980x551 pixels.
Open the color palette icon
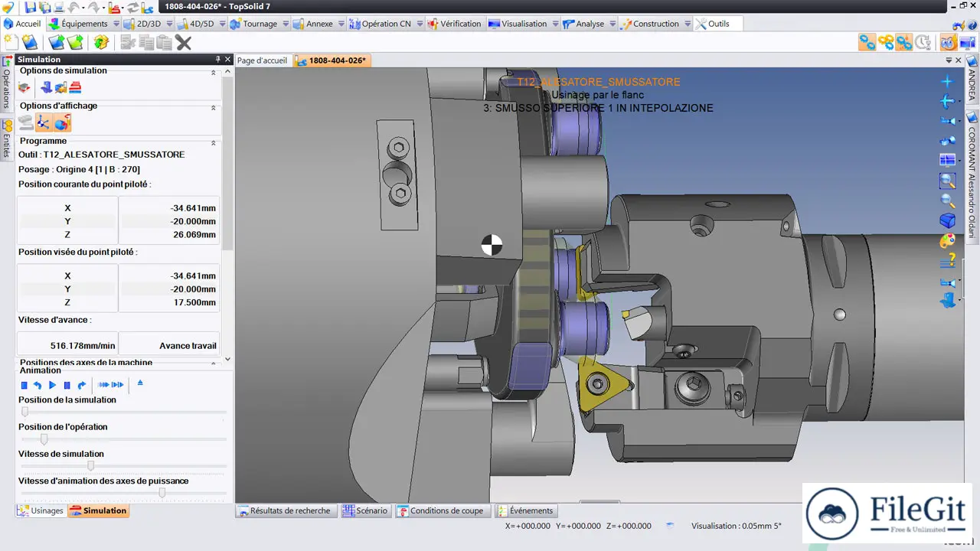(x=948, y=241)
